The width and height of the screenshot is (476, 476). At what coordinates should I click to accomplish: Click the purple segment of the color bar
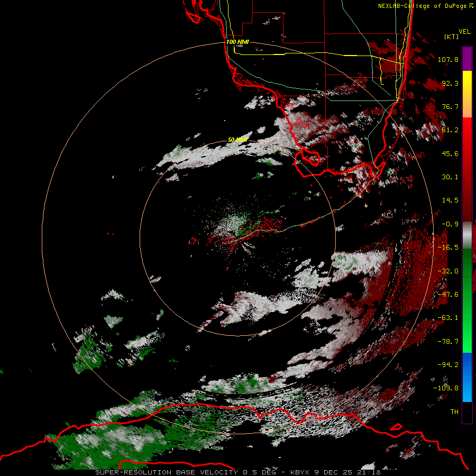click(x=467, y=59)
